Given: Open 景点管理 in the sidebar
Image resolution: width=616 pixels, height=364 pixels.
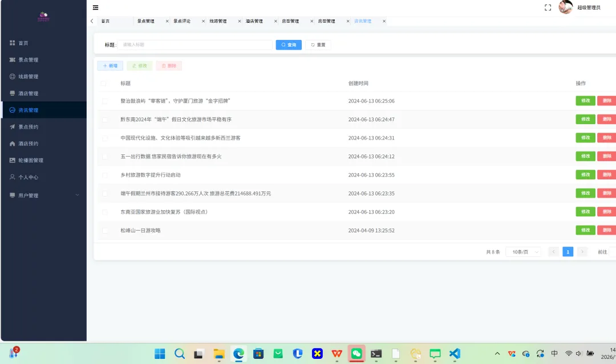Looking at the screenshot, I should coord(43,60).
